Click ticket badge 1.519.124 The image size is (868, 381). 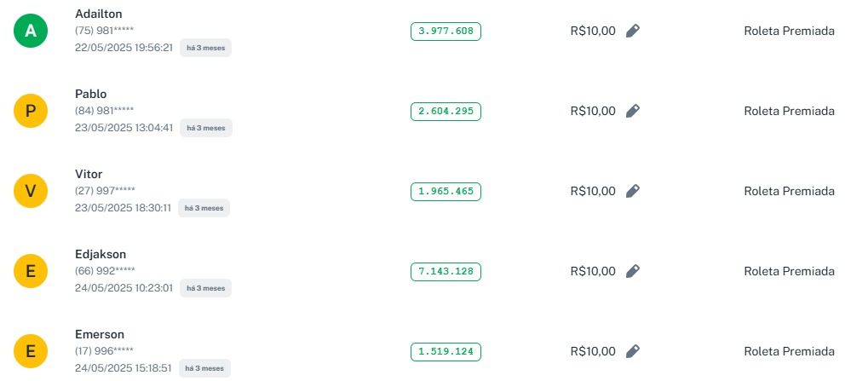tap(445, 352)
